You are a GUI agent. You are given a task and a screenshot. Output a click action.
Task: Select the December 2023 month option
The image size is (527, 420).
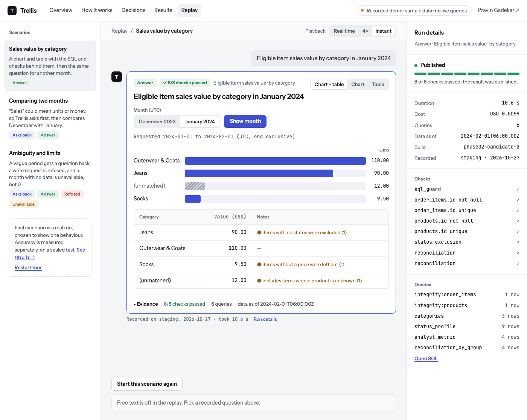pos(157,121)
